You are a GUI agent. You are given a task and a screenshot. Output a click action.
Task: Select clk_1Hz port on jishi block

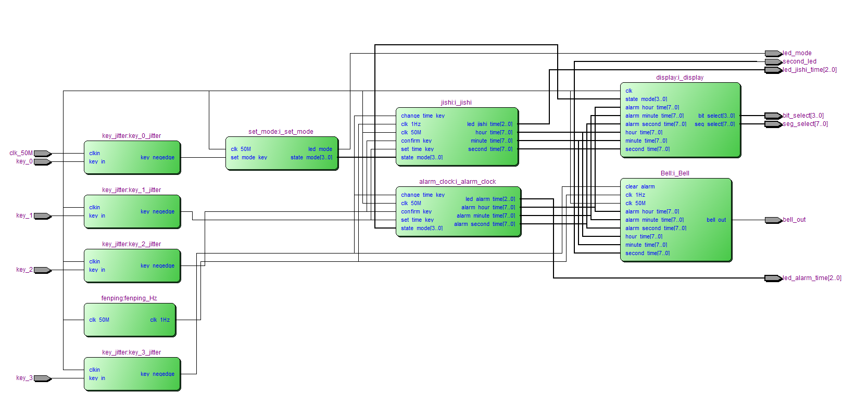[x=411, y=124]
